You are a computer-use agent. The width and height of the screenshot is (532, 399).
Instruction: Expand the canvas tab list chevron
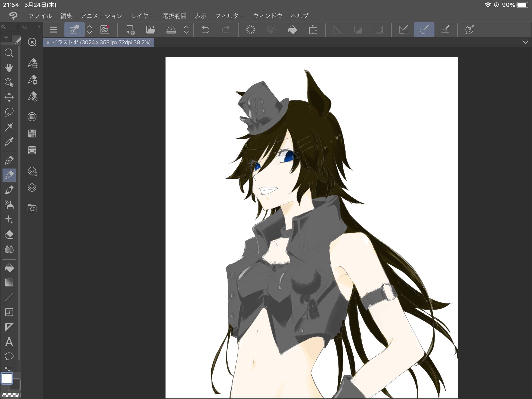525,42
